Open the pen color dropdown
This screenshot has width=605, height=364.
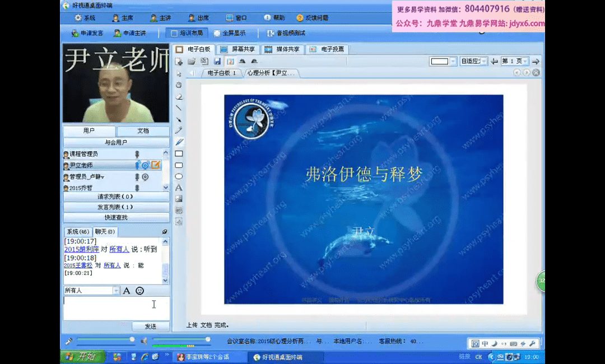453,61
